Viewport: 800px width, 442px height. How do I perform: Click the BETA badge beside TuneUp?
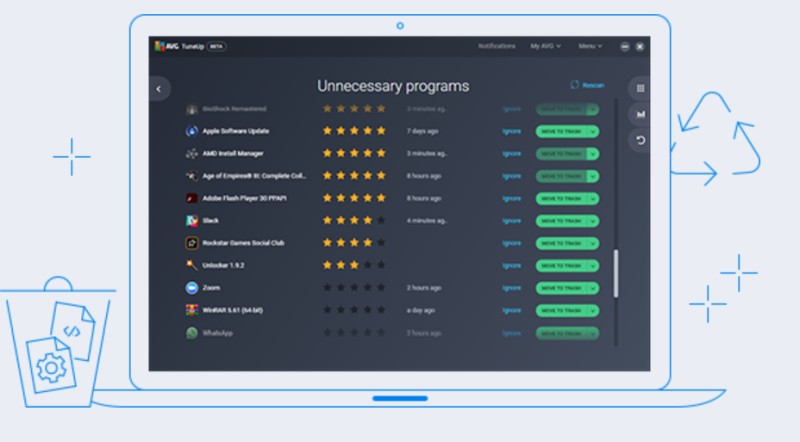[216, 46]
